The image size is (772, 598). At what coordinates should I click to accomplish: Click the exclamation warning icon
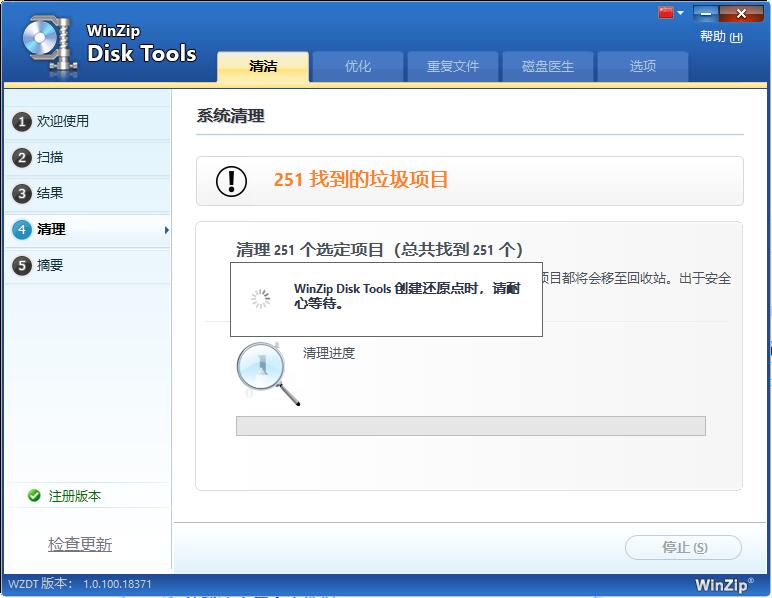[231, 181]
